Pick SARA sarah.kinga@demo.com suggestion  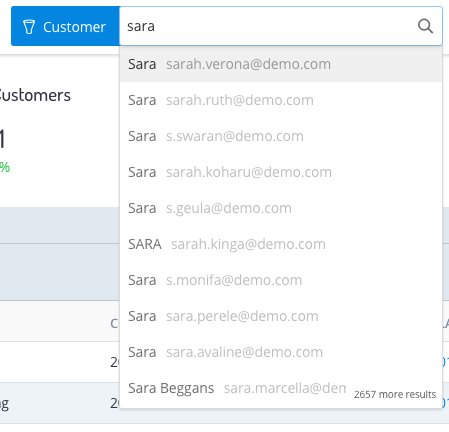[281, 244]
